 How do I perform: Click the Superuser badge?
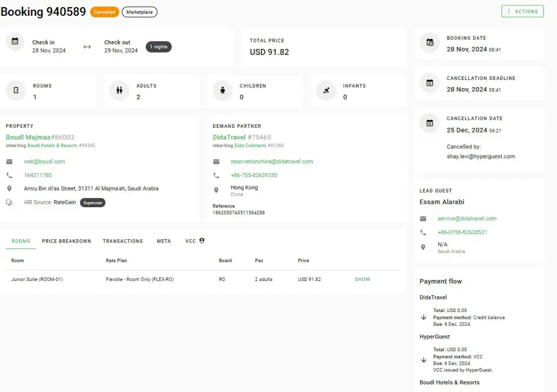tap(92, 203)
